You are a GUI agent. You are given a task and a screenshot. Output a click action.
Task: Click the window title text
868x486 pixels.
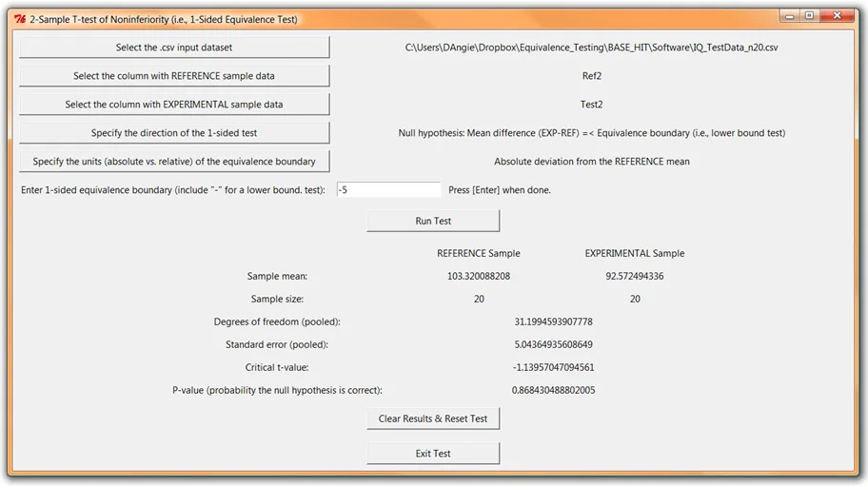164,19
